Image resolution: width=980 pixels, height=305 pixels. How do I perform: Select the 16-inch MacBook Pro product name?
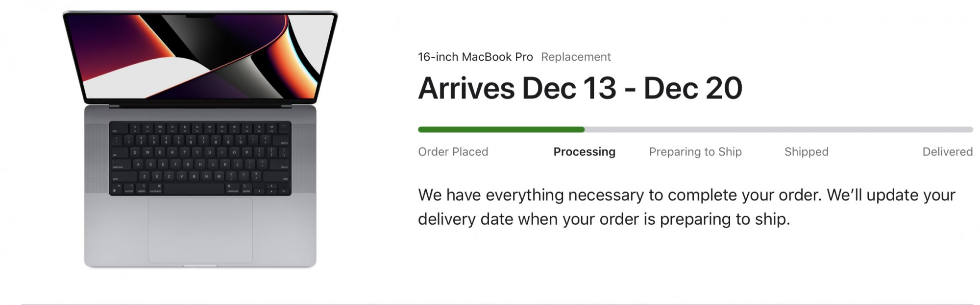(475, 57)
